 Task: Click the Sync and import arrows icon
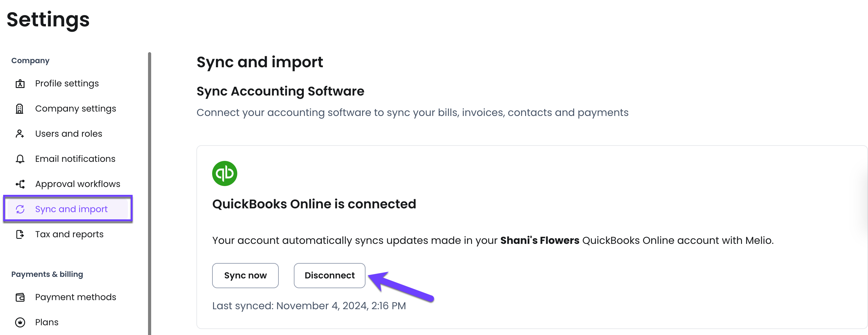20,209
